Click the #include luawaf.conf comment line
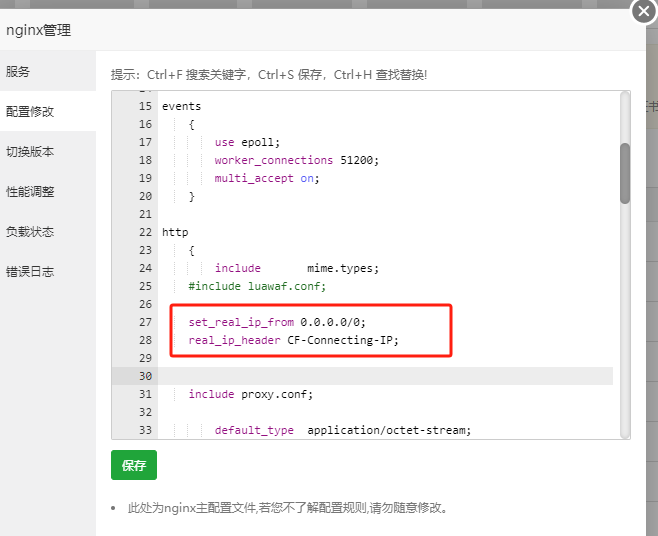 point(257,286)
